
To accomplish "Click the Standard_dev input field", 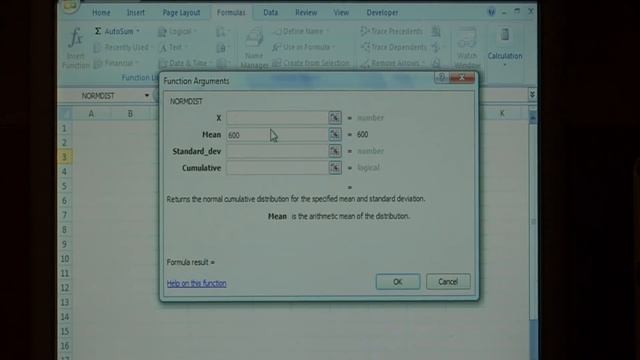I will (278, 151).
